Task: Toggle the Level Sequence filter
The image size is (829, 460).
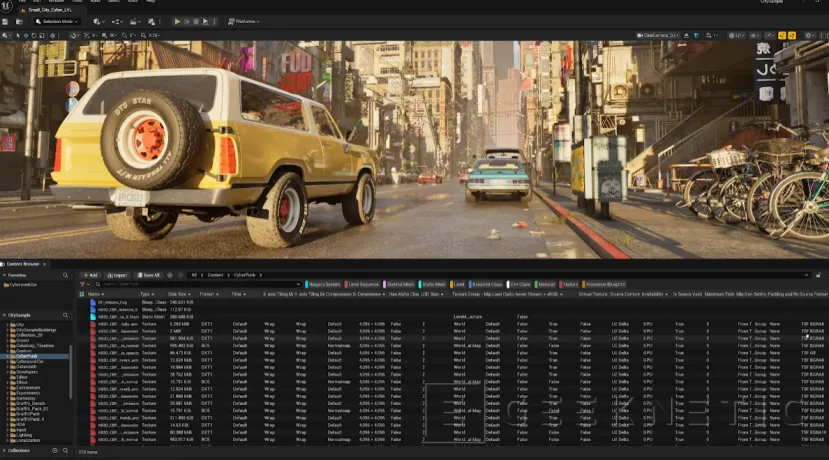Action: click(362, 284)
